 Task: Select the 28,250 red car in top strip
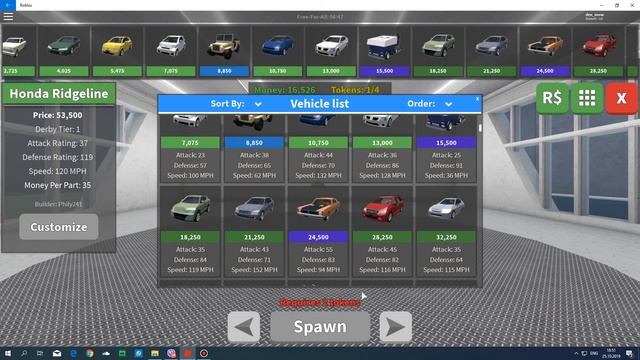(x=598, y=51)
